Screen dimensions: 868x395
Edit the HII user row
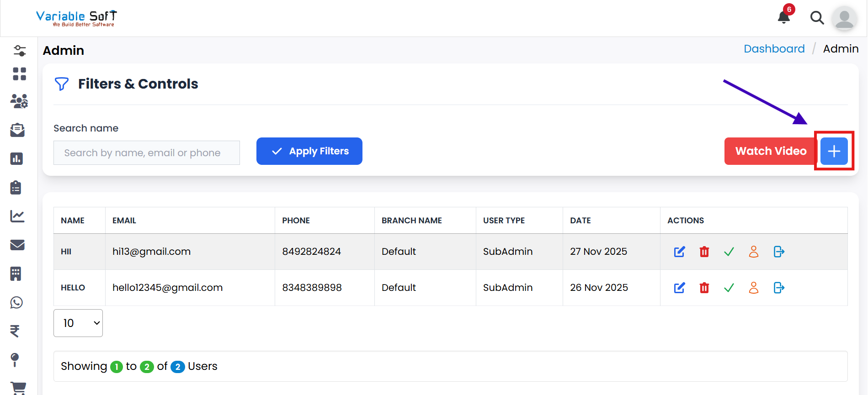click(679, 252)
